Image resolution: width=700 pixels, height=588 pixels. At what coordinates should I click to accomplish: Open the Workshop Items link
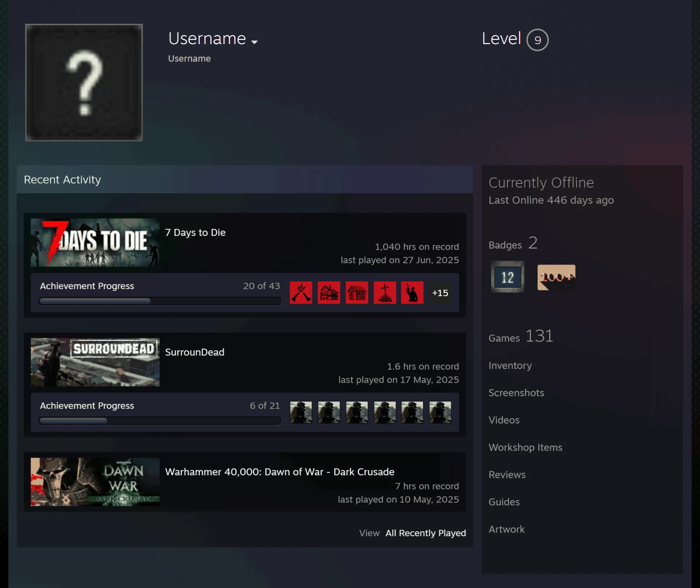[525, 448]
